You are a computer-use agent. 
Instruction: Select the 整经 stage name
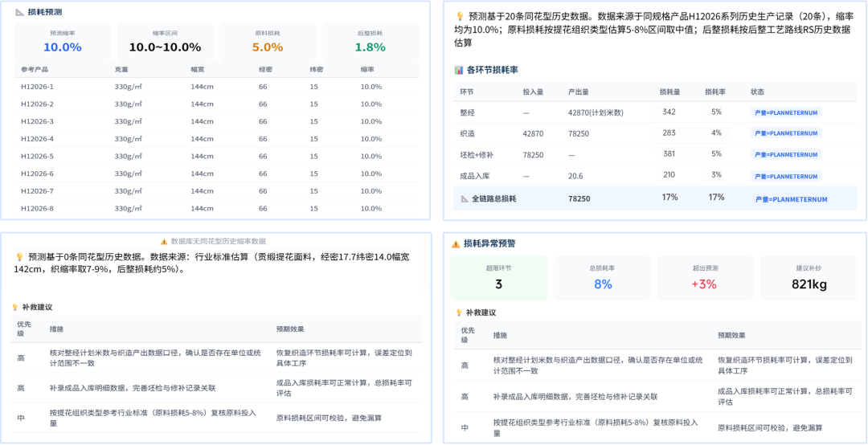[x=467, y=112]
